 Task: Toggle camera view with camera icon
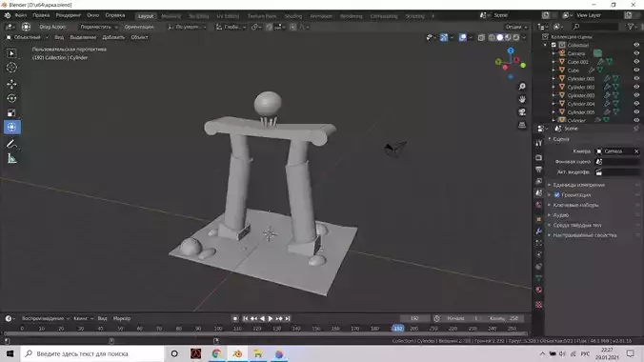(x=522, y=112)
